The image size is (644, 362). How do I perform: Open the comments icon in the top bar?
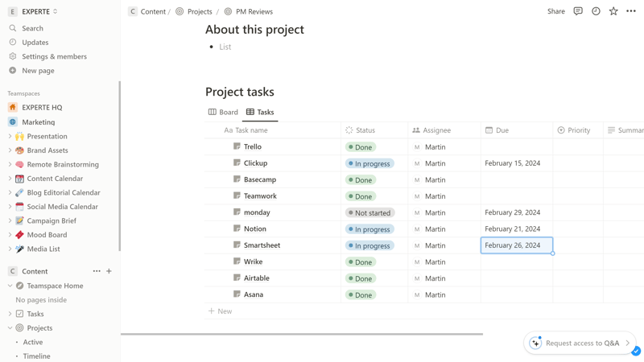pyautogui.click(x=578, y=11)
